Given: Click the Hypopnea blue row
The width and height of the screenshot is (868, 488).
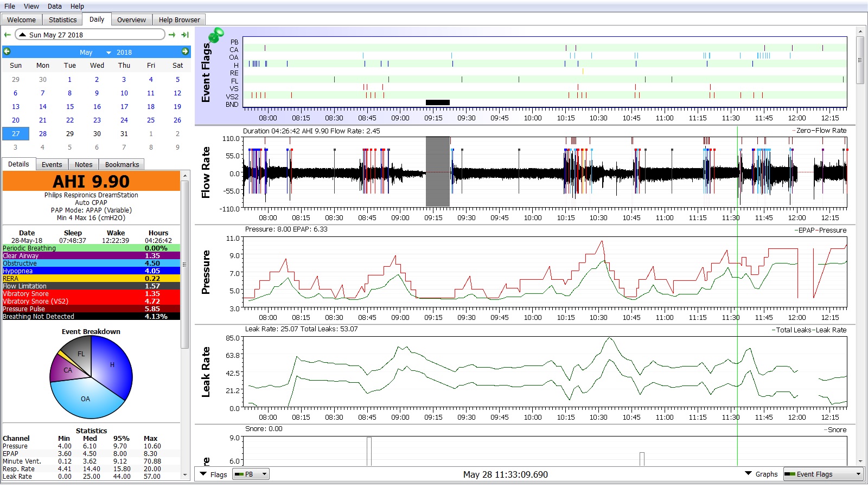Looking at the screenshot, I should point(91,271).
